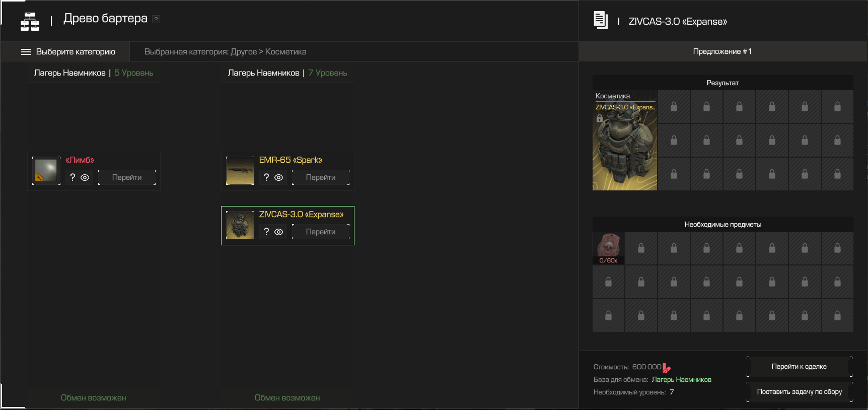Toggle eye preview for EMR-65 «Spark»

click(x=279, y=177)
